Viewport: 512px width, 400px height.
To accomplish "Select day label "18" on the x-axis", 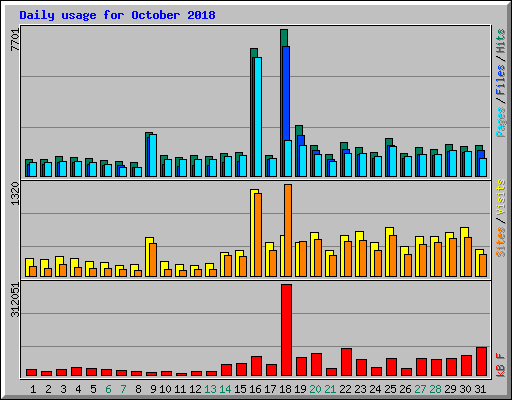I will [285, 389].
